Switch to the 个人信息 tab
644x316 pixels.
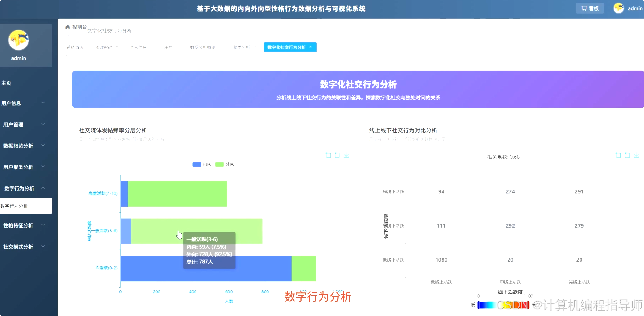(x=138, y=47)
